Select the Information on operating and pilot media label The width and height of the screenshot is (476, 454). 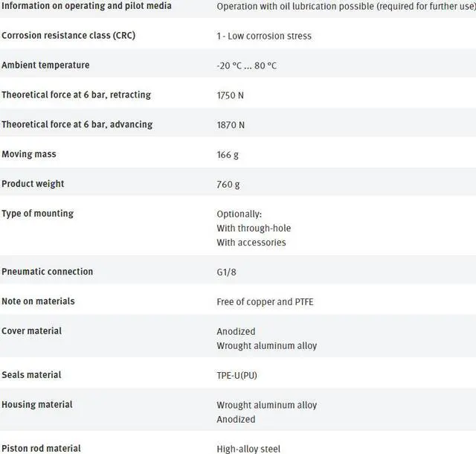tap(86, 6)
